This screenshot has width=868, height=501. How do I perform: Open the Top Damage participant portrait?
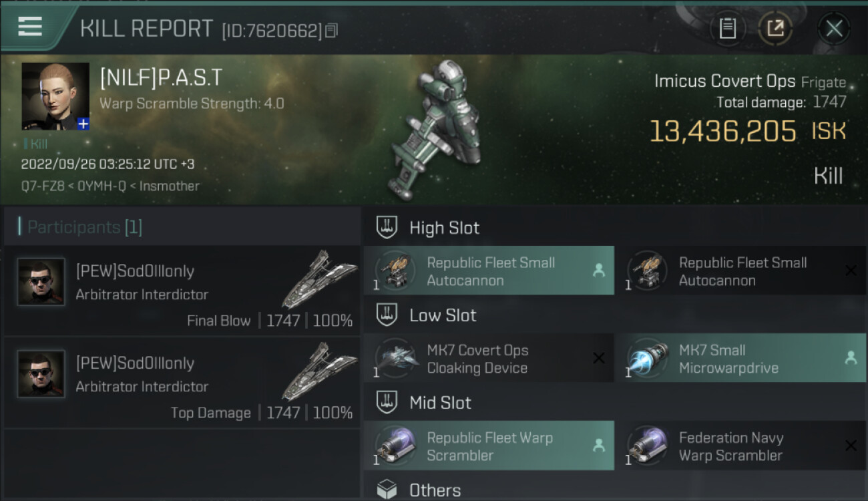pyautogui.click(x=41, y=374)
